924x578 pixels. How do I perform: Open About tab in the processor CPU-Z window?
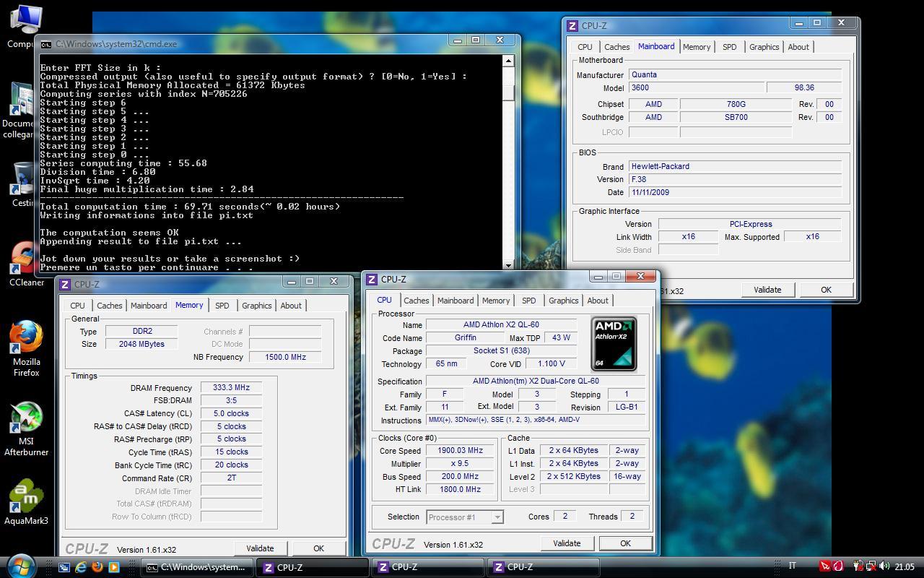pos(598,301)
